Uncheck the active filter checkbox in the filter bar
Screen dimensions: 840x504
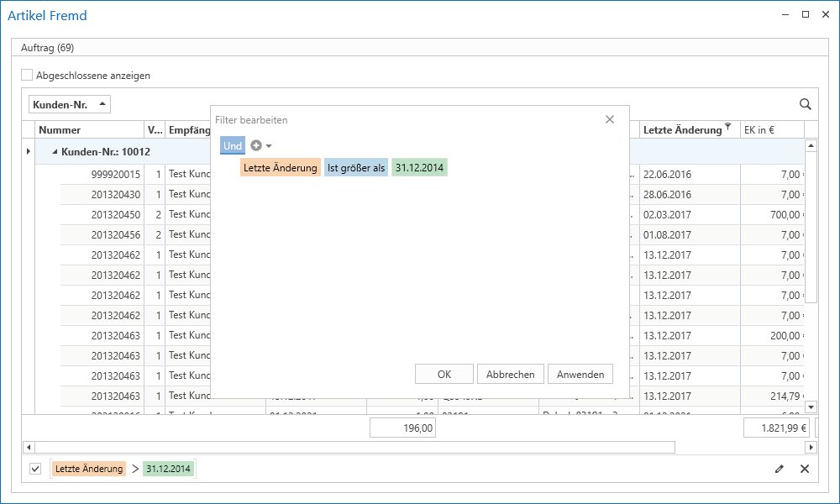click(35, 469)
